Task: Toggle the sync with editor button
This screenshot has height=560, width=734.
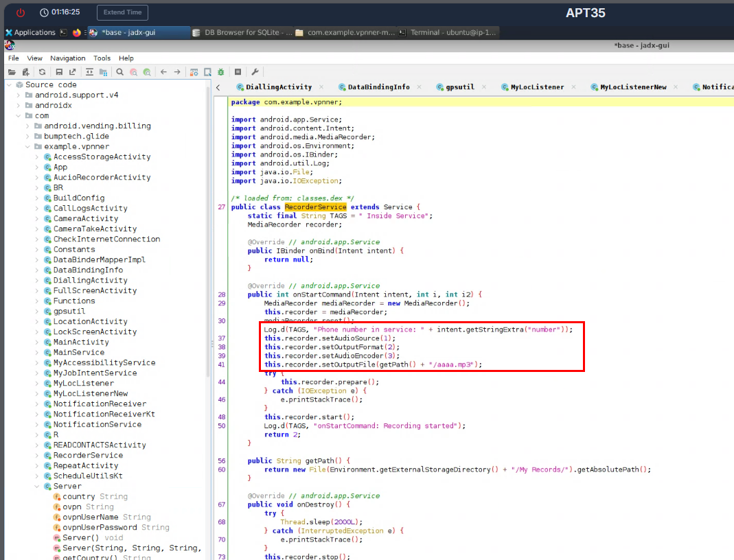Action: pos(89,72)
